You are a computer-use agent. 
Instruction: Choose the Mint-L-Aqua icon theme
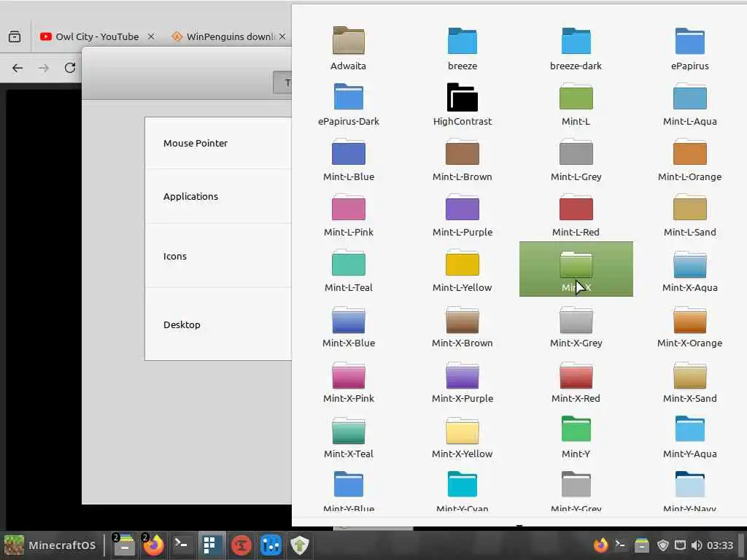tap(690, 103)
